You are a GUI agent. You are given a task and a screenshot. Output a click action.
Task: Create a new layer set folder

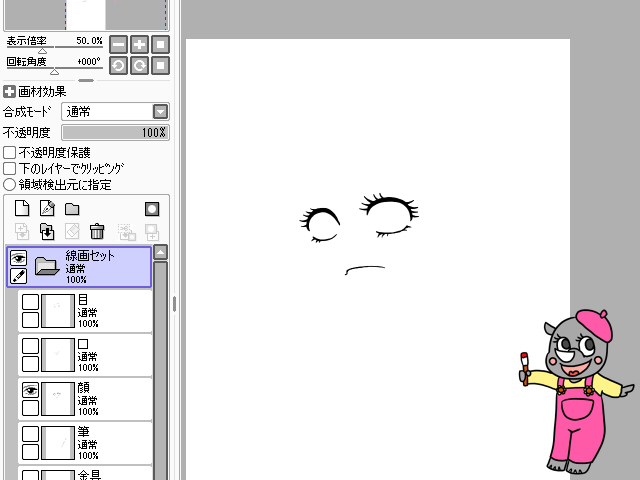72,209
